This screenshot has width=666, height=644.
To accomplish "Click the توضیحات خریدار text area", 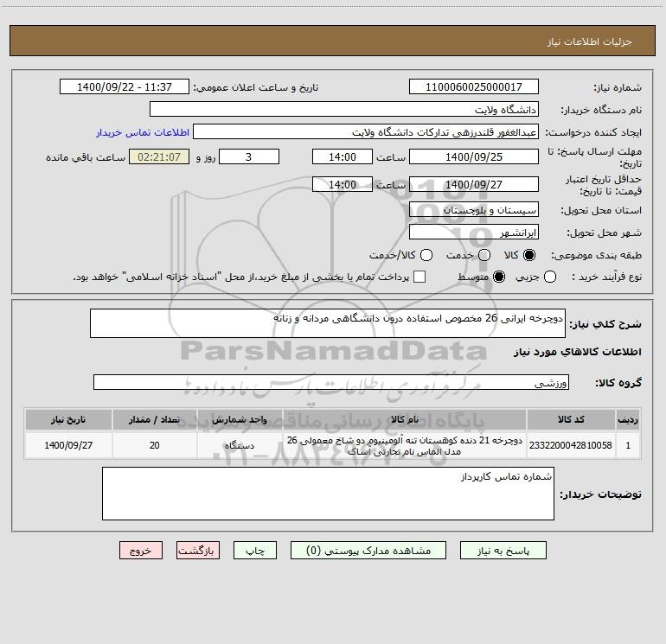I will (328, 494).
